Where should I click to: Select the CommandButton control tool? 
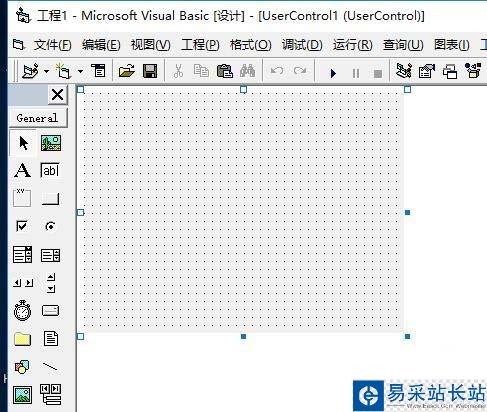coord(50,199)
